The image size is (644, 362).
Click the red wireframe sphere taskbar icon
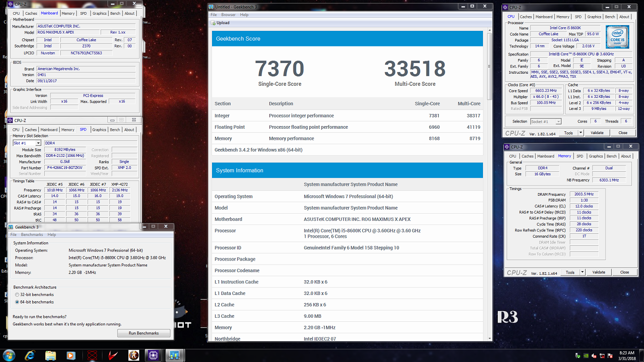coord(93,355)
